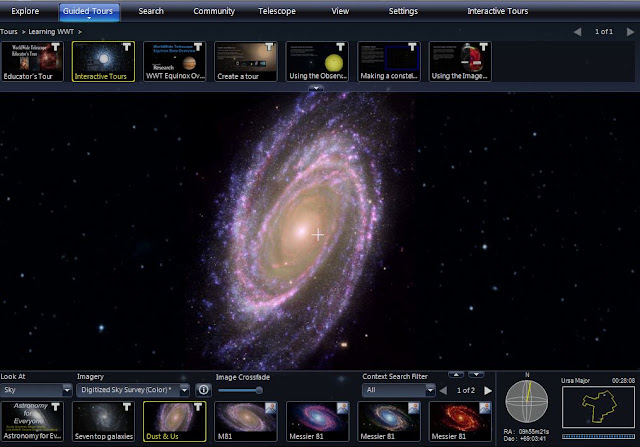The height and width of the screenshot is (447, 640).
Task: Click the 00:28:08 time readout
Action: point(623,380)
